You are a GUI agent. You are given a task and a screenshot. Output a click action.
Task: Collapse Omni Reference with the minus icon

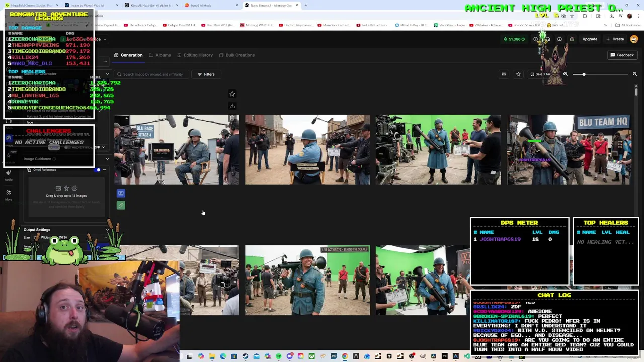(x=104, y=170)
